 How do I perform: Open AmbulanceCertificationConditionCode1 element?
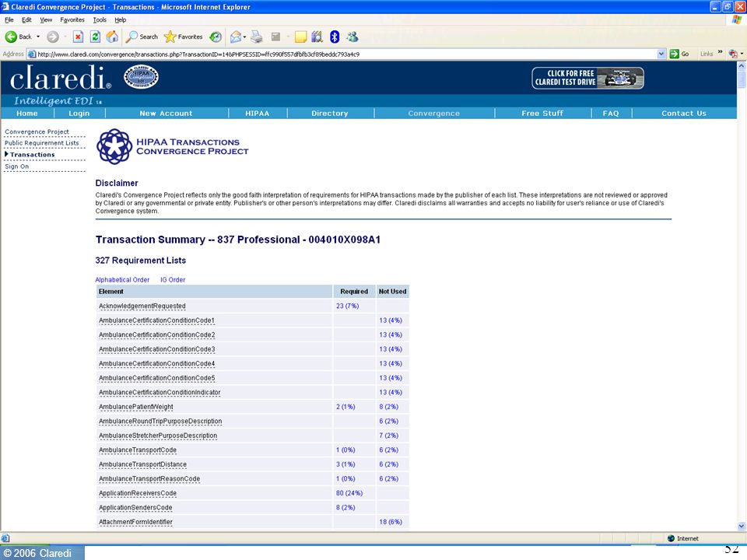(156, 320)
